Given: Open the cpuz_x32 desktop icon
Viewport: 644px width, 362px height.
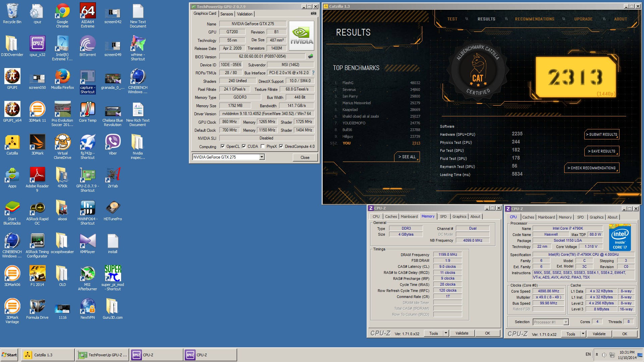Looking at the screenshot, I should pyautogui.click(x=37, y=46).
